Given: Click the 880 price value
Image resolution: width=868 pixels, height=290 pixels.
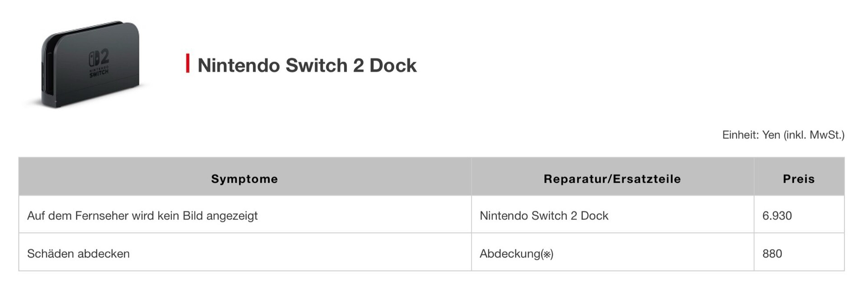Looking at the screenshot, I should click(x=772, y=254).
